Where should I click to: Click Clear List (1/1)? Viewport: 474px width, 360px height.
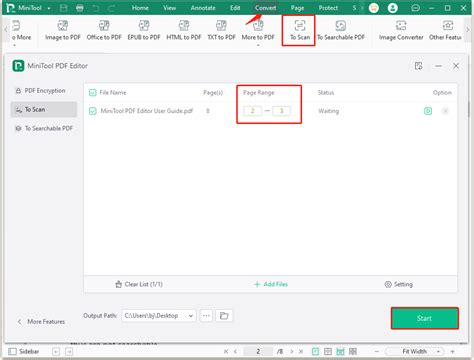tap(139, 284)
